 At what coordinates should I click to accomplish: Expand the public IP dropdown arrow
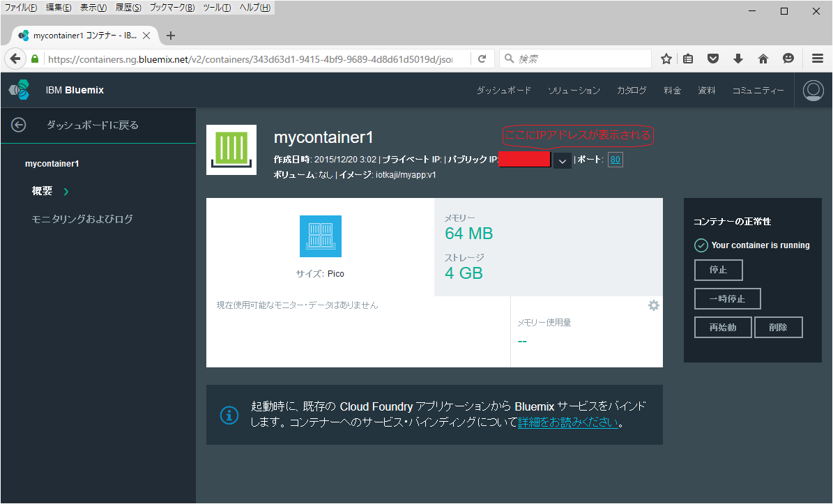(562, 160)
